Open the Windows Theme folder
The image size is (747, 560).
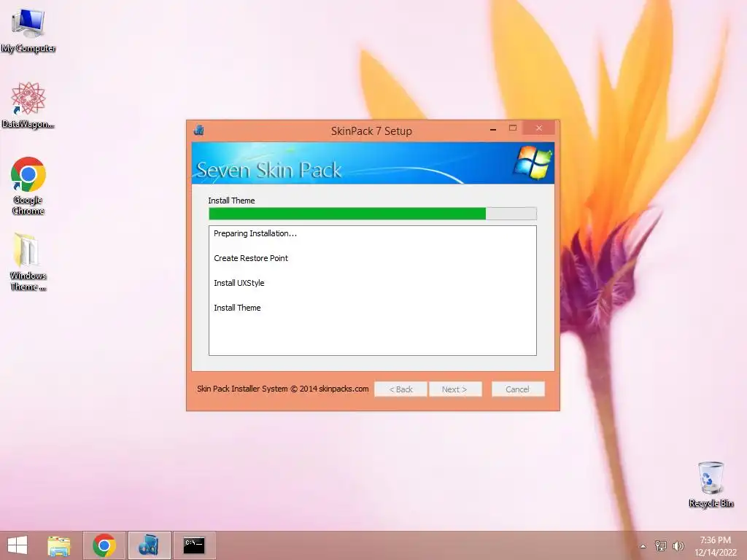coord(28,262)
